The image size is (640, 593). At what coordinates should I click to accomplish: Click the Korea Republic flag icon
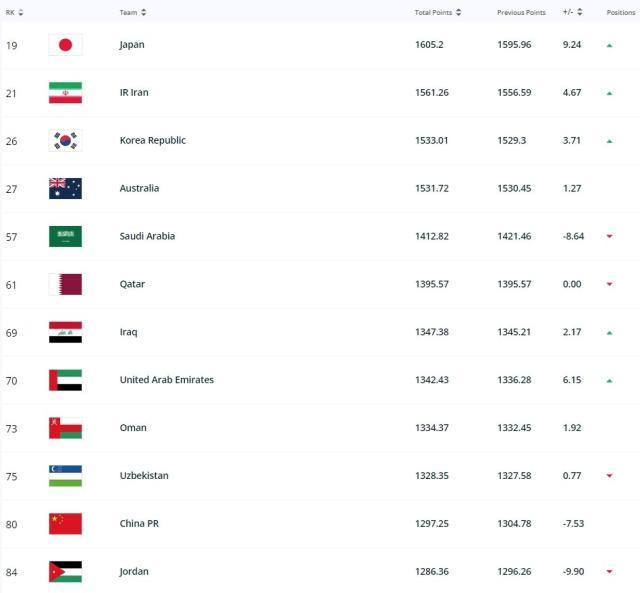click(x=65, y=141)
